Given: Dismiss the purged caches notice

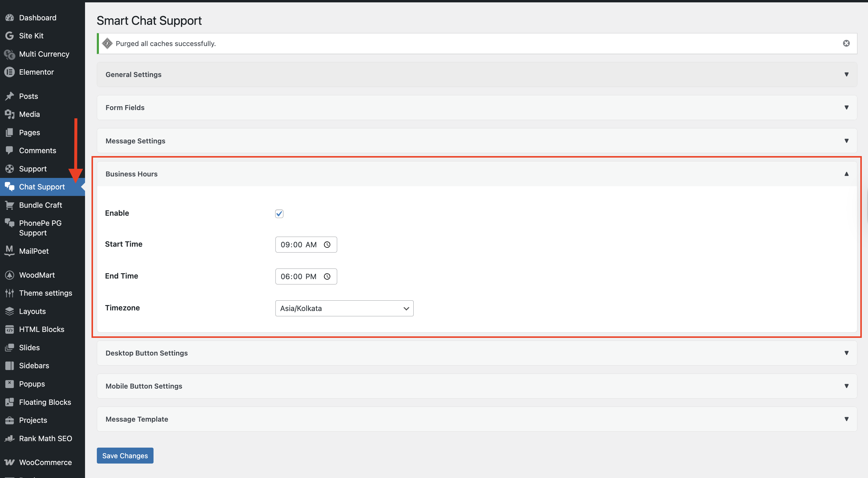Looking at the screenshot, I should 846,43.
